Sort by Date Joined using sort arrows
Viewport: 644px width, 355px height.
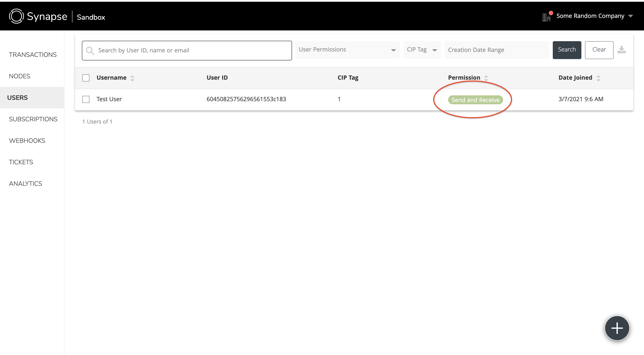[598, 78]
